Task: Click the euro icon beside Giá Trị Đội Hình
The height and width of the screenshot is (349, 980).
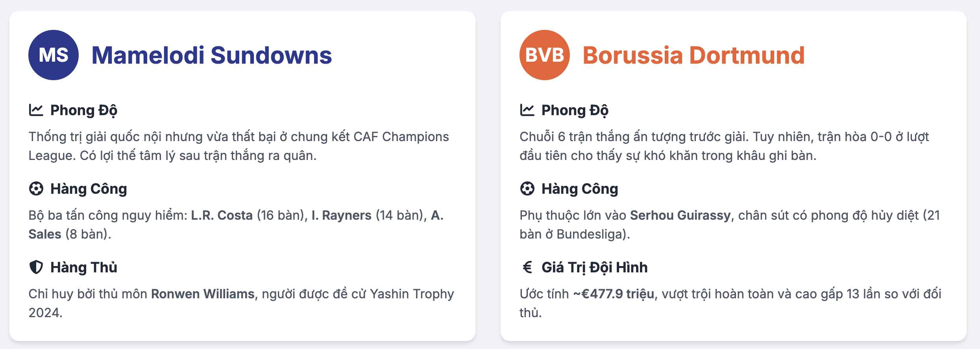Action: click(527, 267)
